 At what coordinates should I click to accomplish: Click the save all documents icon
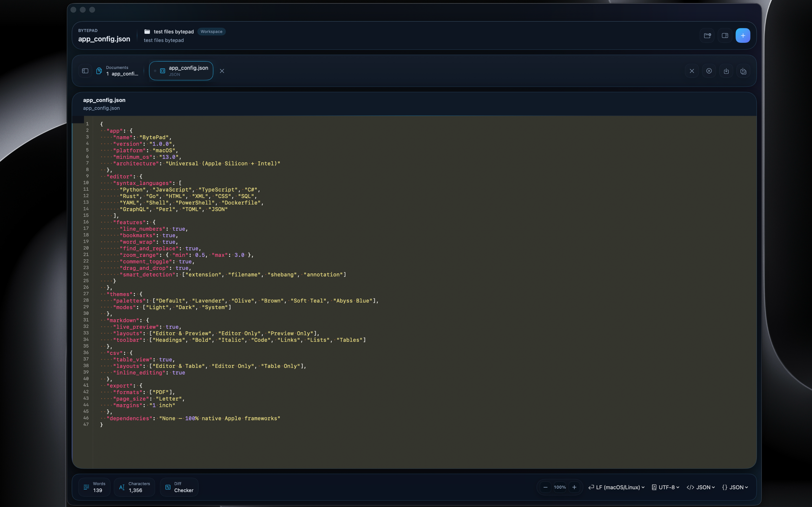click(743, 71)
